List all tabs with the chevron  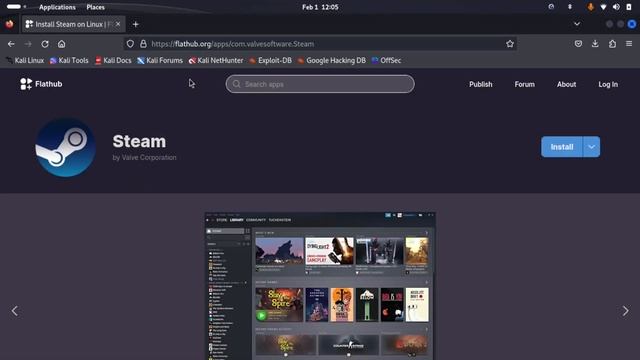[577, 24]
